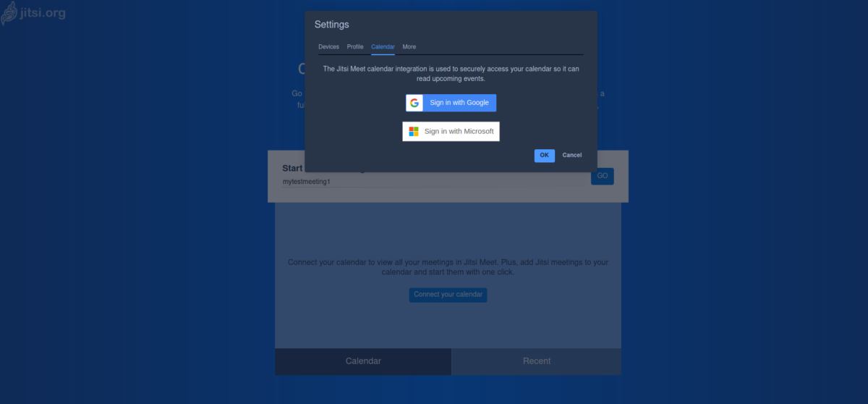Click the Settings dialog title
868x404 pixels.
(331, 25)
